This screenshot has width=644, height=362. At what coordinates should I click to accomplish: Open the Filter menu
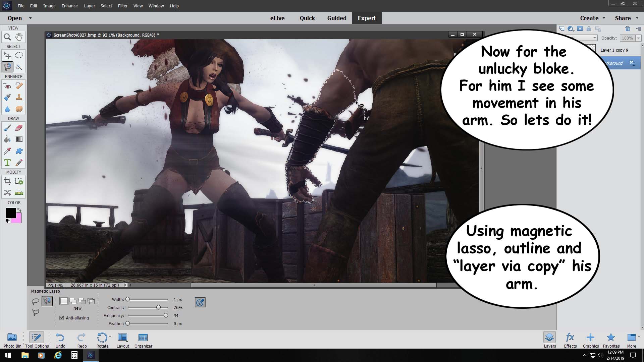(x=123, y=6)
